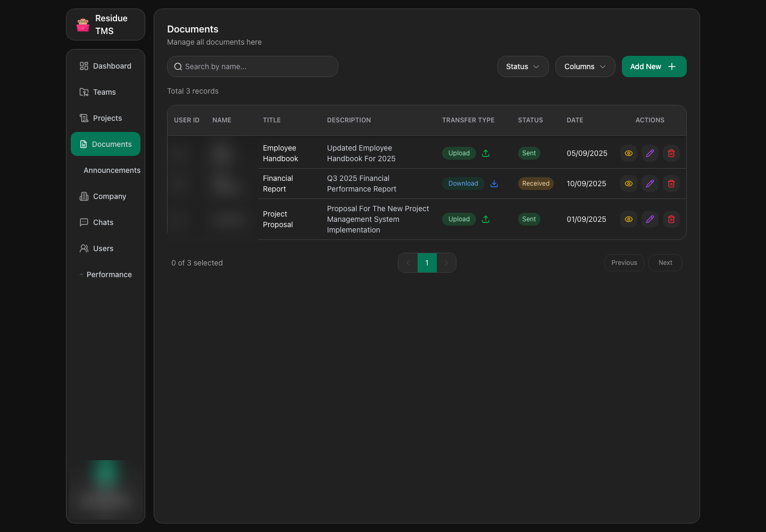Click the Next button
Viewport: 766px width, 532px height.
(x=665, y=263)
